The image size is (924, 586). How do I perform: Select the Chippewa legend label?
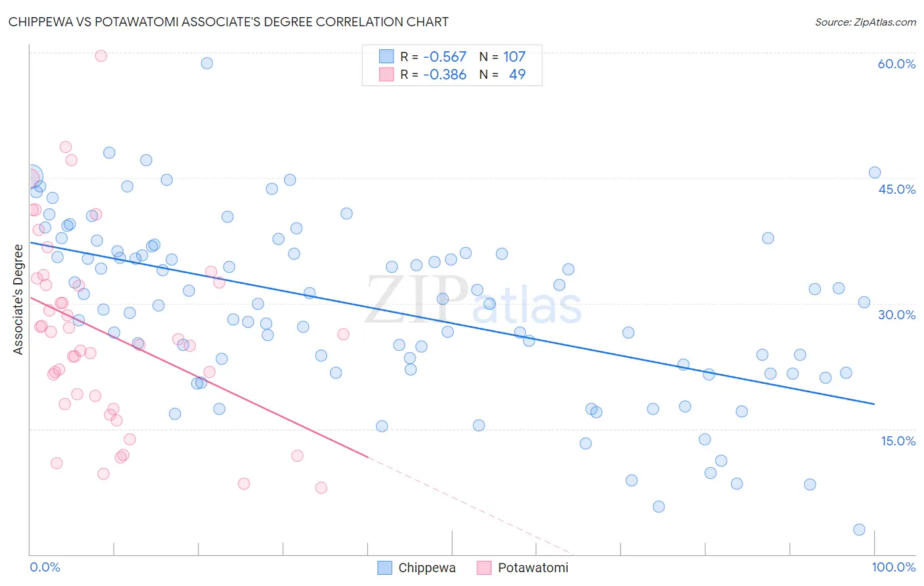pos(427,568)
